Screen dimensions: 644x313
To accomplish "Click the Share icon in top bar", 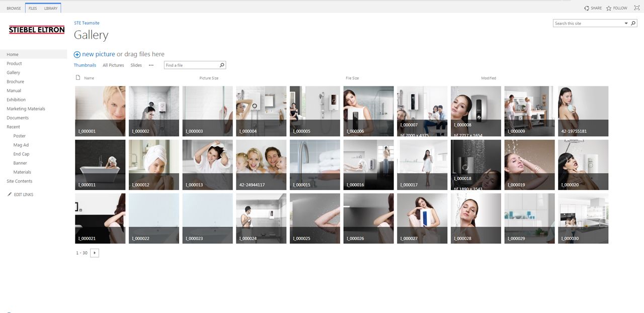I will click(587, 8).
